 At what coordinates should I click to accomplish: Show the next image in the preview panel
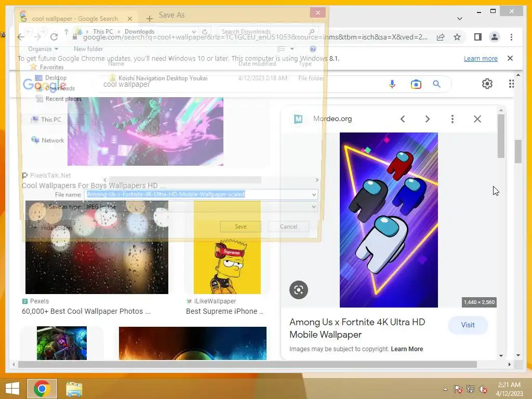click(x=428, y=119)
